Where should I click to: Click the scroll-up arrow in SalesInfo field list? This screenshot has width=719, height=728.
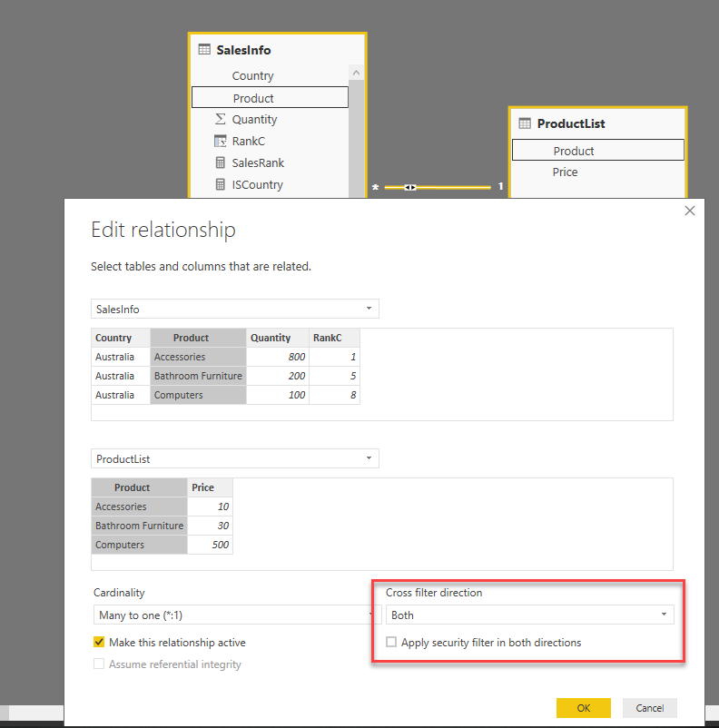pyautogui.click(x=356, y=73)
